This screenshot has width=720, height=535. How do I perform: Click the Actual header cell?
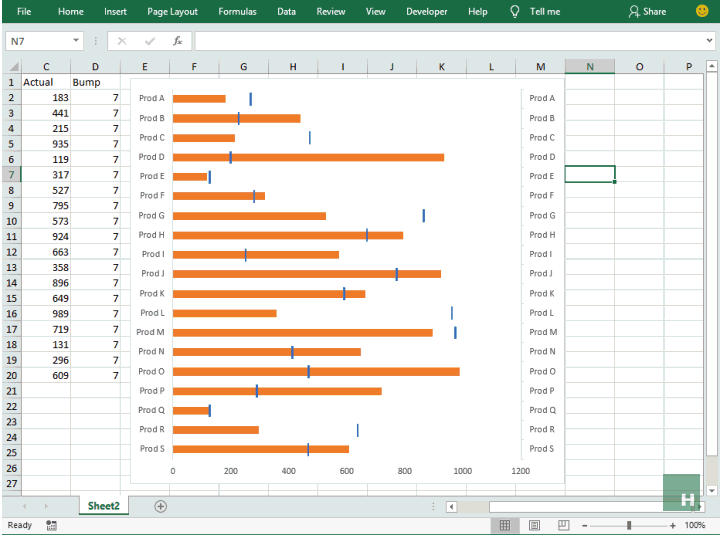(x=46, y=82)
